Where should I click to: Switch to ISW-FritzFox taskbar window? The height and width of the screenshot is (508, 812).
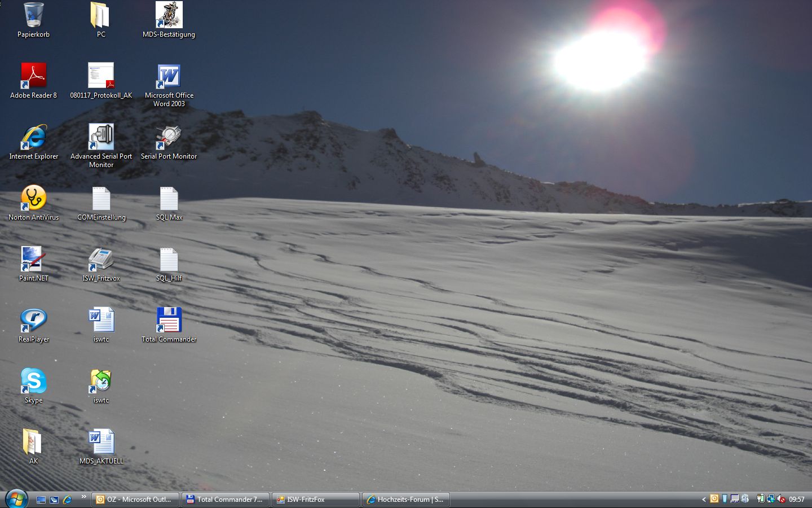click(x=316, y=500)
